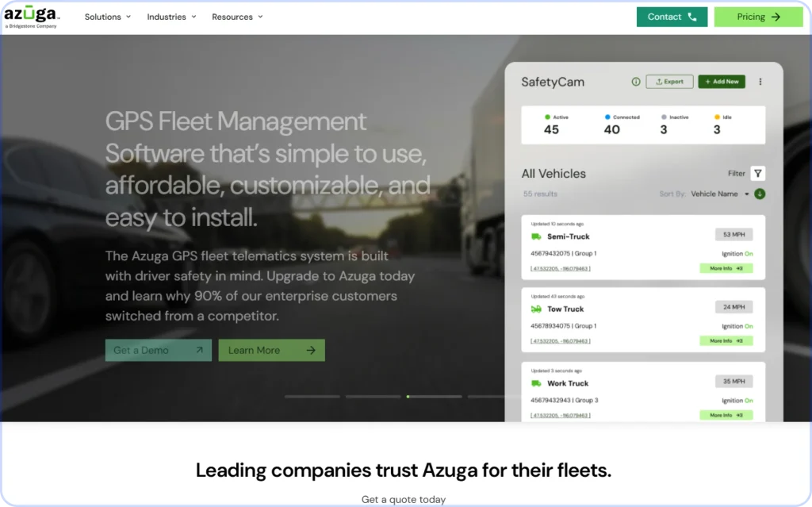Click the Semi-Truck vehicle icon
The width and height of the screenshot is (812, 507).
pyautogui.click(x=536, y=236)
